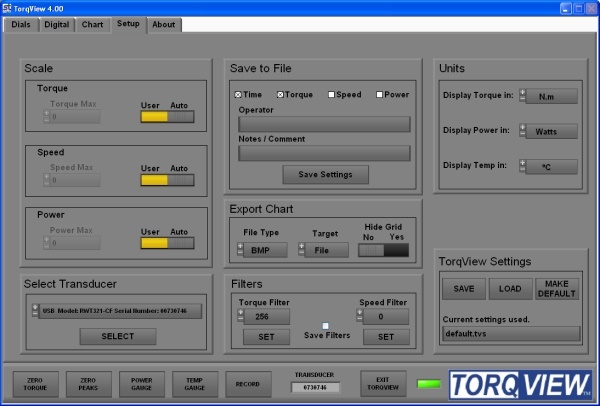Start recording with the Record button
This screenshot has height=406, width=600.
[x=247, y=383]
